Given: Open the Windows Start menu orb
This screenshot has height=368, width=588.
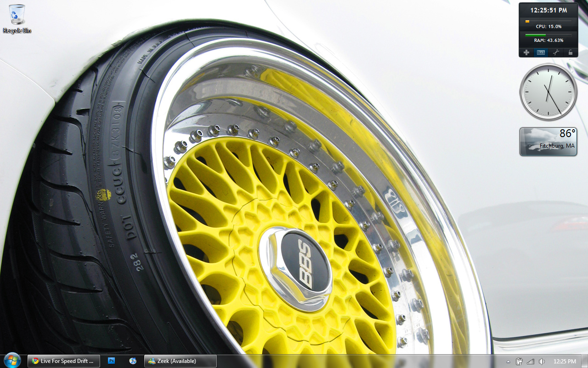Looking at the screenshot, I should tap(12, 360).
